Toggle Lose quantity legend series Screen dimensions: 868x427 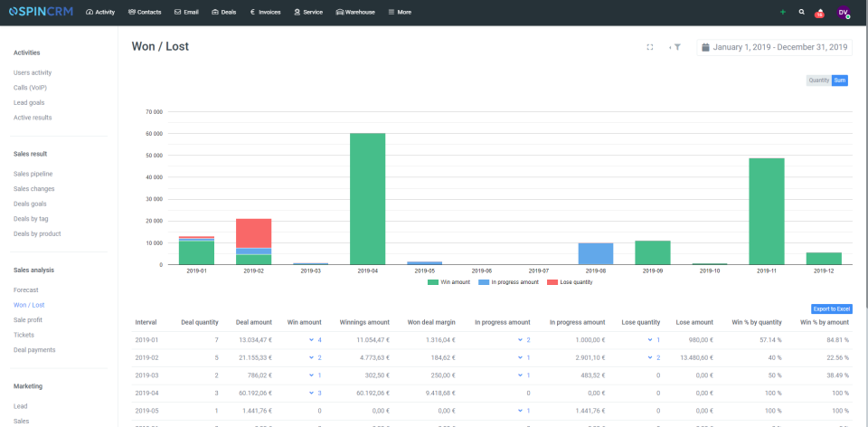click(571, 282)
